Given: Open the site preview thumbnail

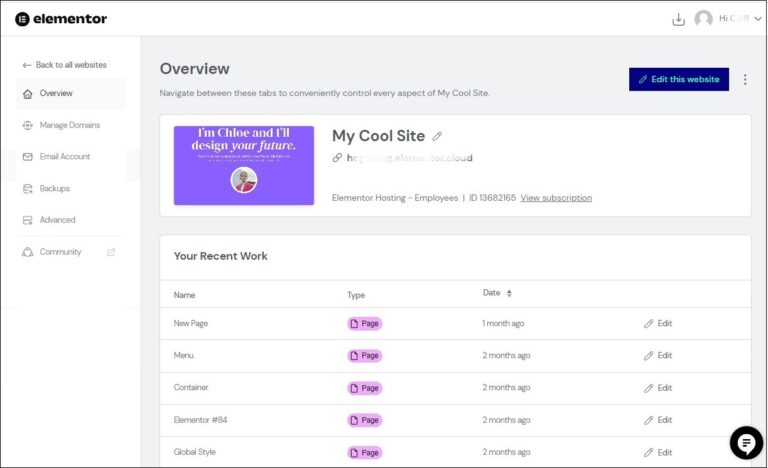Looking at the screenshot, I should 244,166.
